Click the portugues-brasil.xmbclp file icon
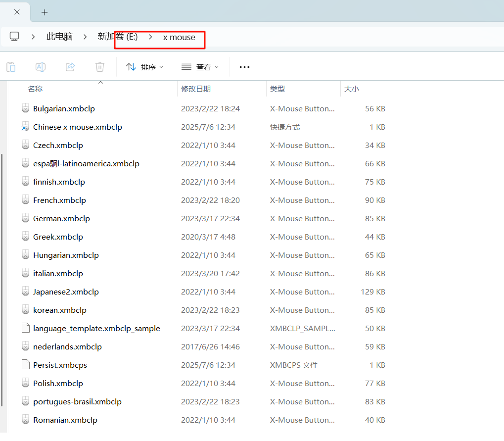The width and height of the screenshot is (504, 441). tap(25, 401)
